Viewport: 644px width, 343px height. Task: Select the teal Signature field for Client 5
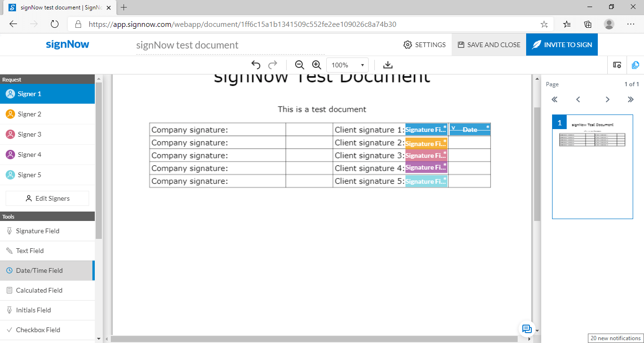[x=426, y=181]
